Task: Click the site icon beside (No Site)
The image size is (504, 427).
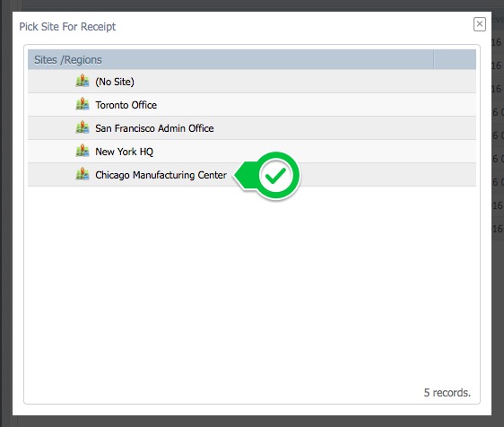Action: coord(83,81)
